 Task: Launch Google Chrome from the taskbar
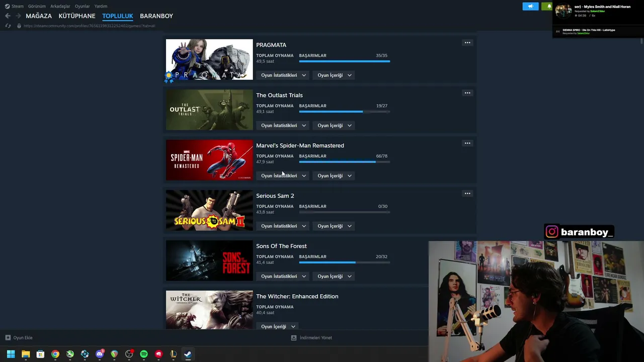coord(55,354)
